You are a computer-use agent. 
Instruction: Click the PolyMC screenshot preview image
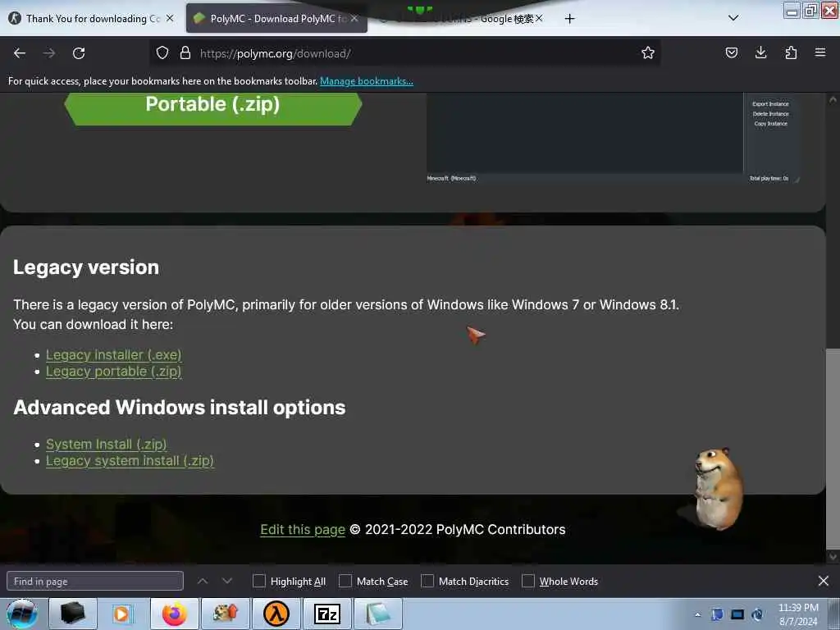[x=613, y=138]
